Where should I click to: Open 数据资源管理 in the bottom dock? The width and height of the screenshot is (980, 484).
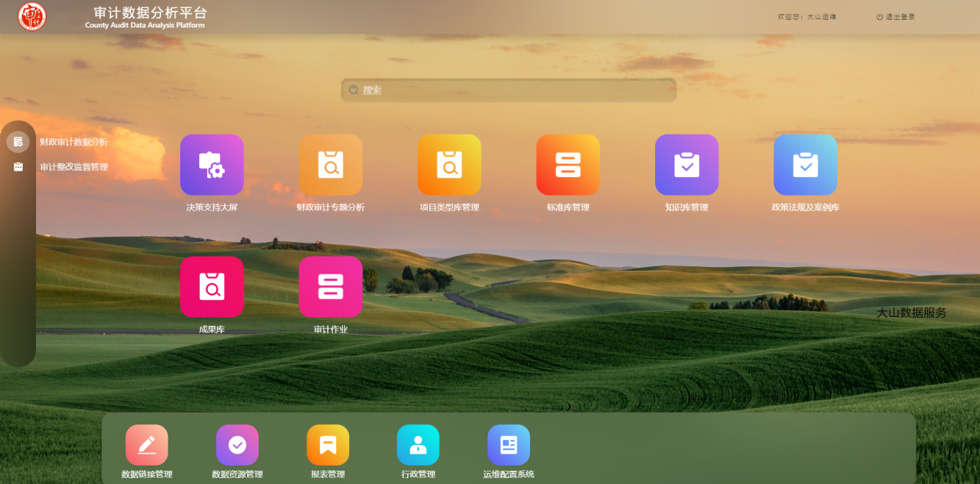(237, 445)
